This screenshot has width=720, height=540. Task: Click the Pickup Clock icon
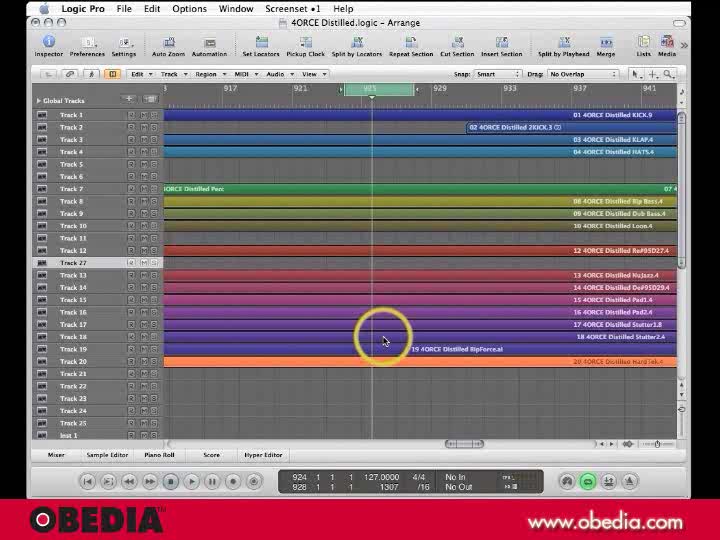[x=305, y=46]
